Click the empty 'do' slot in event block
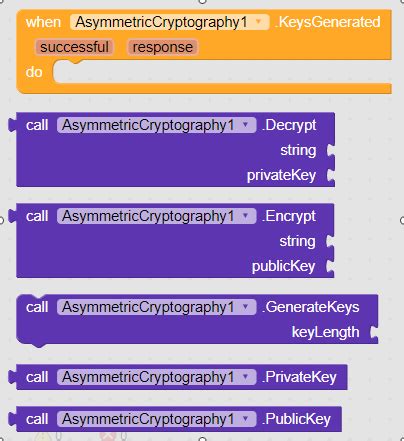The height and width of the screenshot is (441, 404). click(x=220, y=72)
